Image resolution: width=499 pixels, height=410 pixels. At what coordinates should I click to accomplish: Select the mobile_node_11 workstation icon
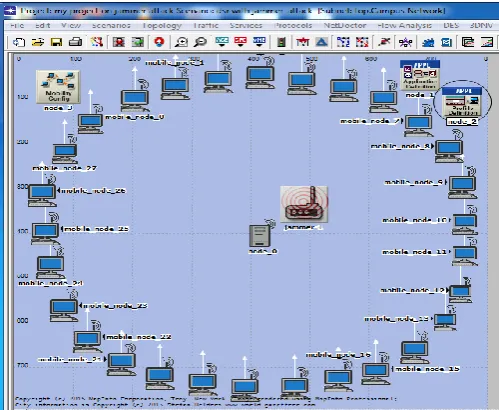tap(465, 255)
